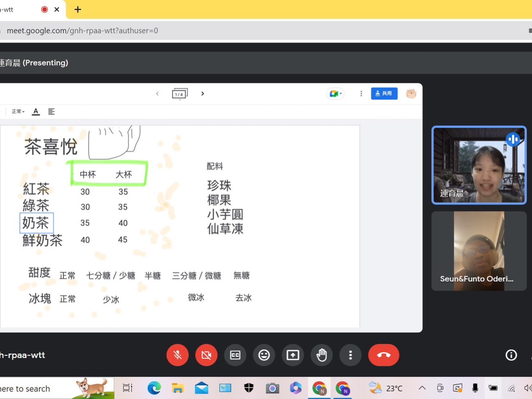This screenshot has height=399, width=532.
Task: Expand the 正常 text style dropdown
Action: click(18, 112)
